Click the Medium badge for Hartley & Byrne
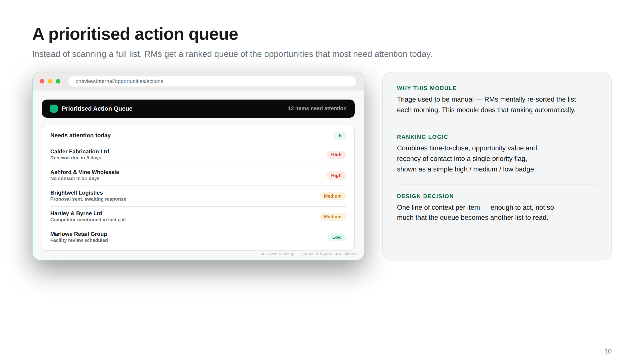The width and height of the screenshot is (644, 362). [333, 217]
